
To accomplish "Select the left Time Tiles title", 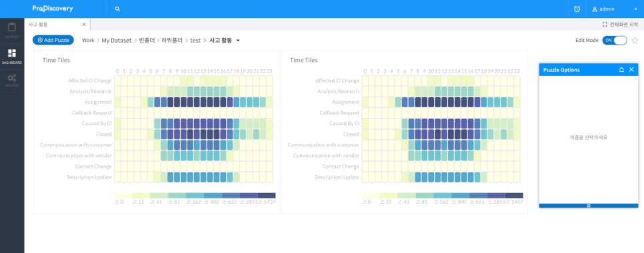I will click(x=56, y=61).
